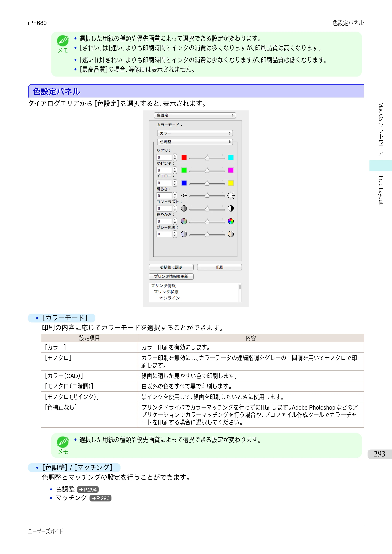Click the dim sun icon for brightness
Viewport: 392px width, 554px height.
184,196
